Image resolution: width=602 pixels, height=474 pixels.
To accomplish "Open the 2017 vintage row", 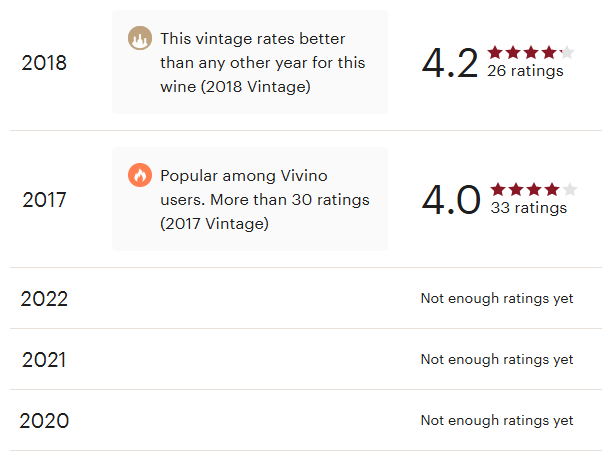I will pyautogui.click(x=44, y=200).
